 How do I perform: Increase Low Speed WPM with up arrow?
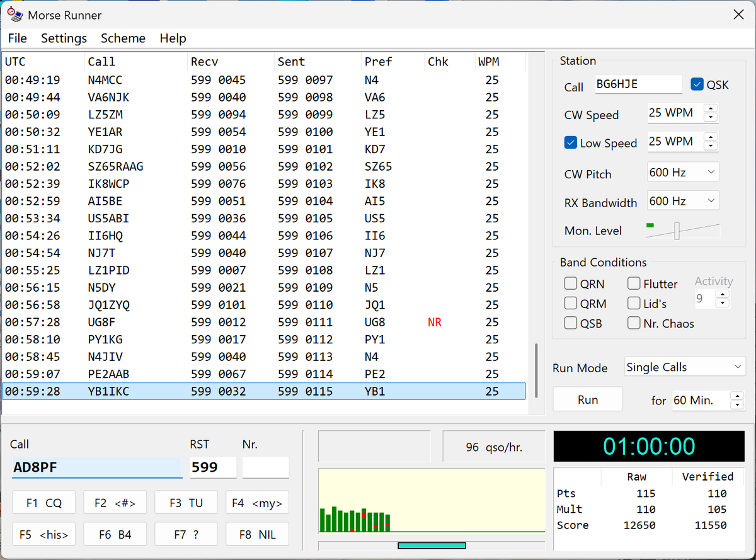click(711, 137)
